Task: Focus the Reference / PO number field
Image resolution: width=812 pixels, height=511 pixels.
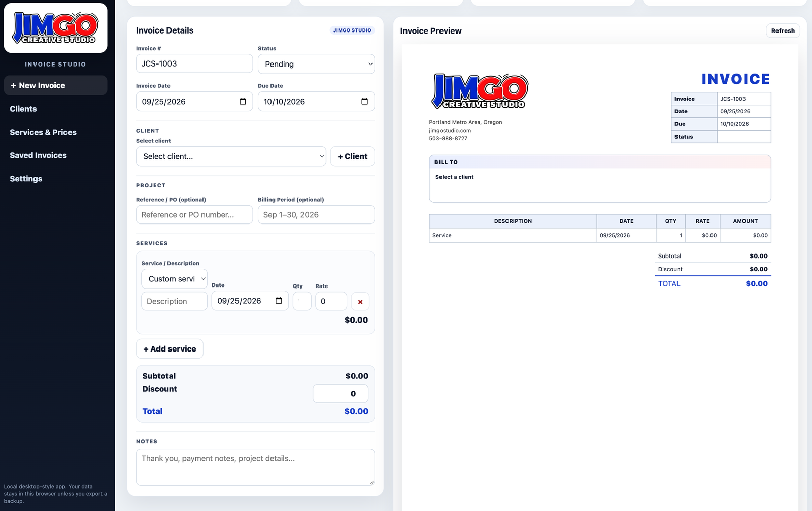Action: [x=194, y=215]
